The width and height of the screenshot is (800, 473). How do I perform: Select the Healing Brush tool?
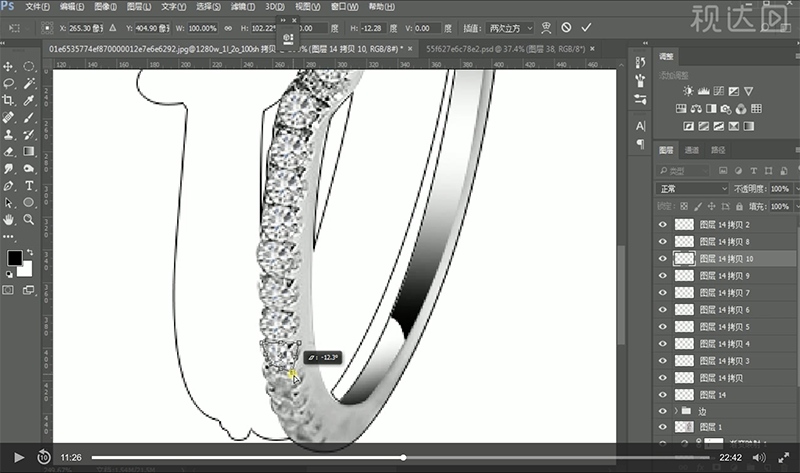pyautogui.click(x=8, y=117)
